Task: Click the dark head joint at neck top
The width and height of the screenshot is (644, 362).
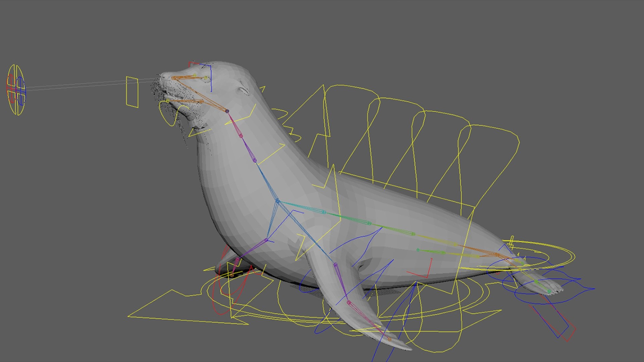Action: [227, 111]
